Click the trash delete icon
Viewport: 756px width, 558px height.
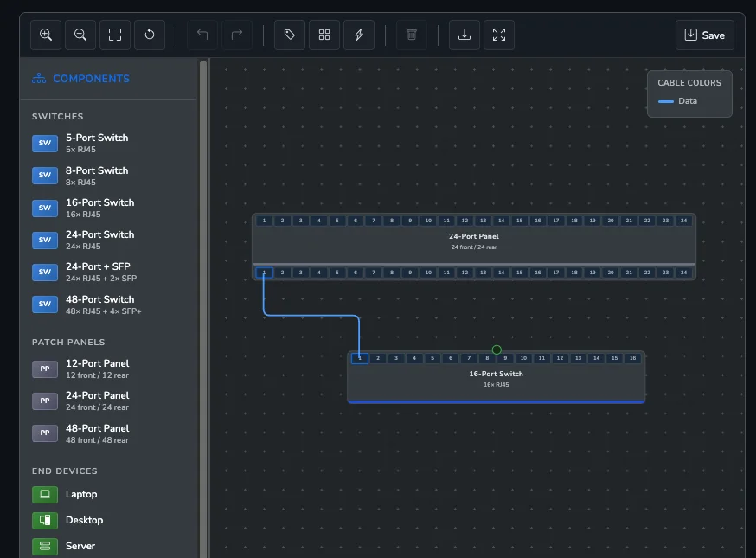(x=411, y=35)
